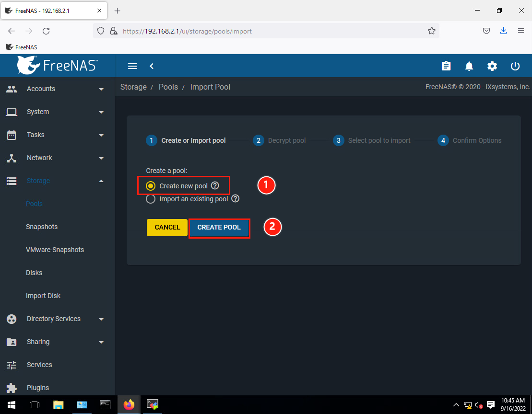Click the Services label in sidebar
Image resolution: width=532 pixels, height=414 pixels.
[x=39, y=365]
